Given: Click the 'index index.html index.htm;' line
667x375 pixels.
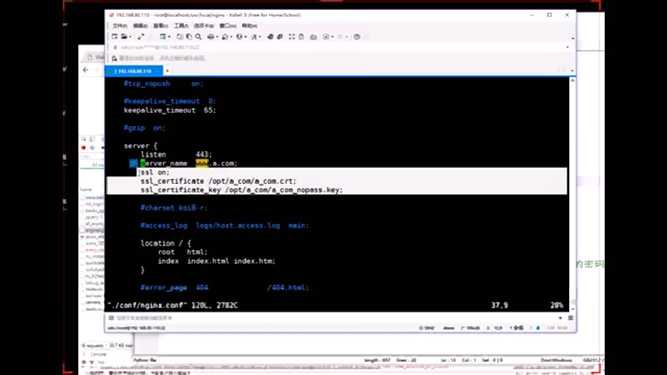Looking at the screenshot, I should click(x=217, y=261).
